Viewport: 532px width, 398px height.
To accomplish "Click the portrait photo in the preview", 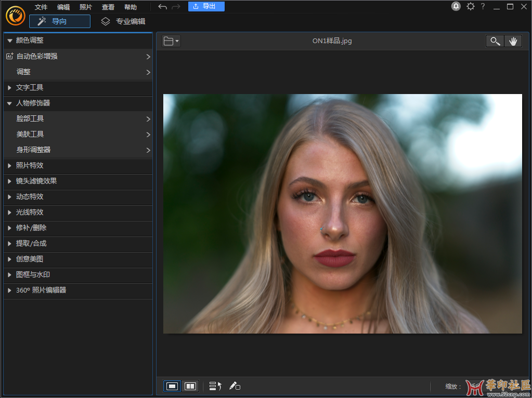I will (343, 214).
